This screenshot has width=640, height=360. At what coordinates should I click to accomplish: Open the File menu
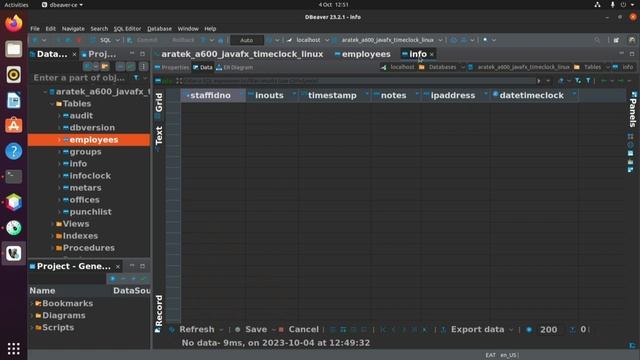click(x=35, y=29)
